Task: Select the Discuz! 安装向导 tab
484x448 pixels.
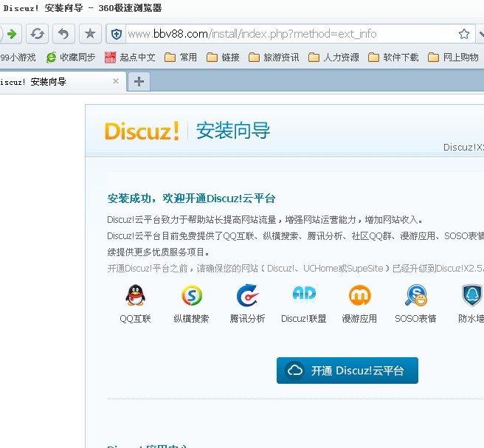Action: tap(62, 82)
